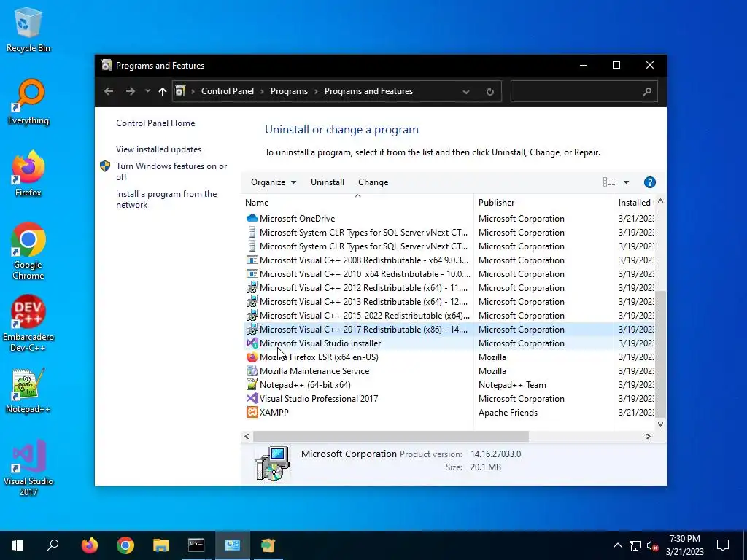Open Install a program from the network

coord(166,200)
